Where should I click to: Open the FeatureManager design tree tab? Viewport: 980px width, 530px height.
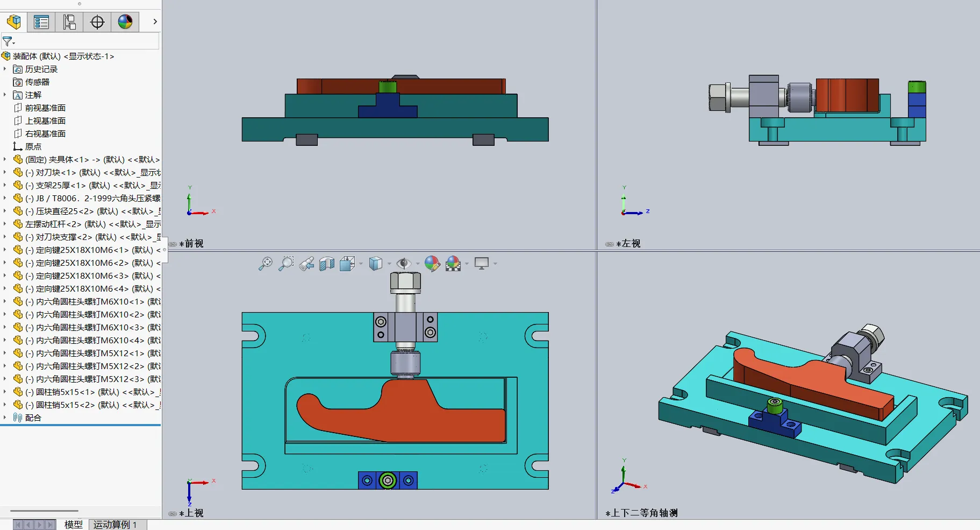[13, 22]
